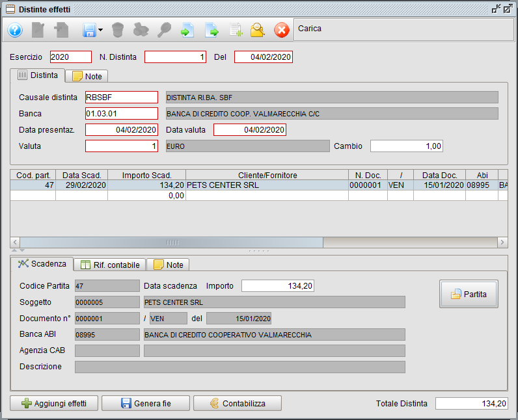Open the blue help question-mark icon
Screen dimensions: 518x420
coord(15,31)
